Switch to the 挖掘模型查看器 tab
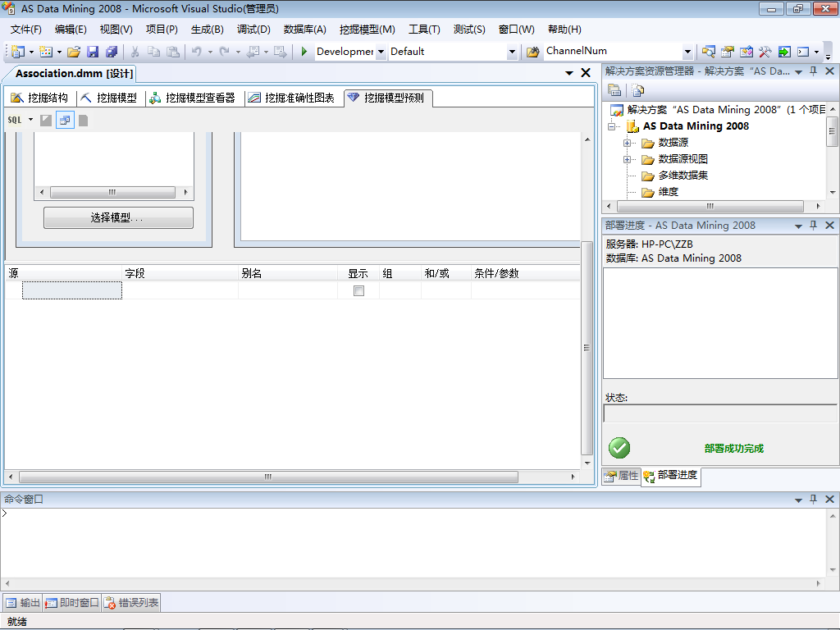Viewport: 840px width, 630px height. [193, 98]
